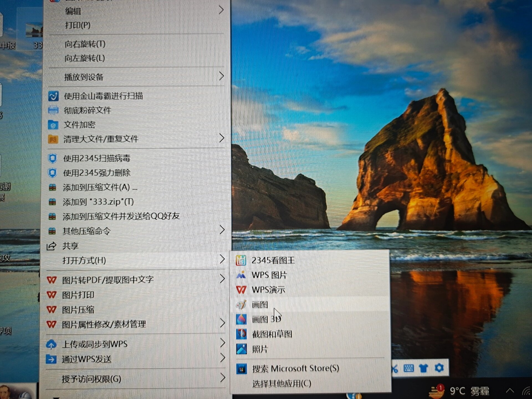
Task: Expand the 编辑 submenu arrow
Action: tap(221, 10)
